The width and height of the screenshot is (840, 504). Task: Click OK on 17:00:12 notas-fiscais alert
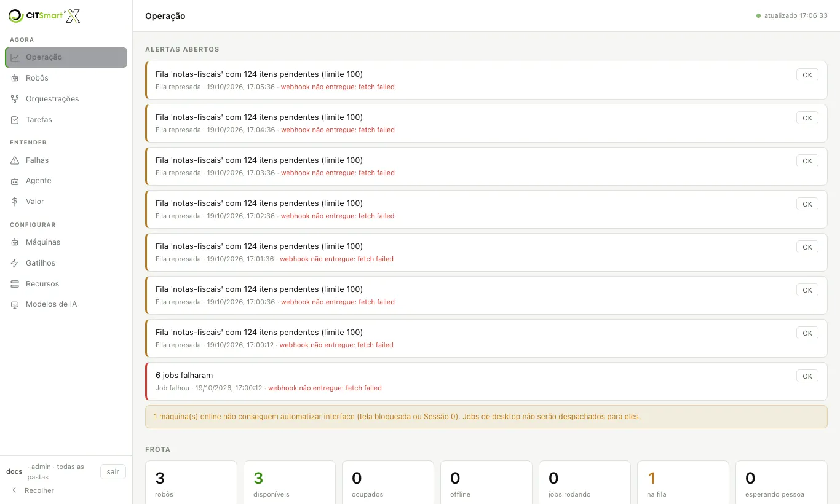pos(807,333)
